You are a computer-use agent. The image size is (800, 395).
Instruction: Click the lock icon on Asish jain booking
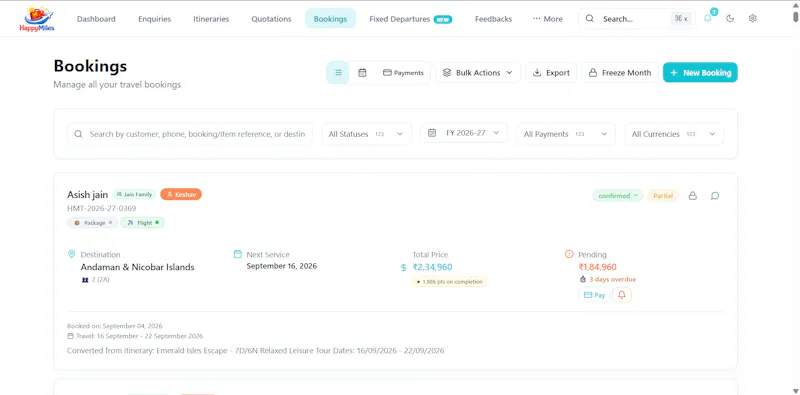coord(692,195)
